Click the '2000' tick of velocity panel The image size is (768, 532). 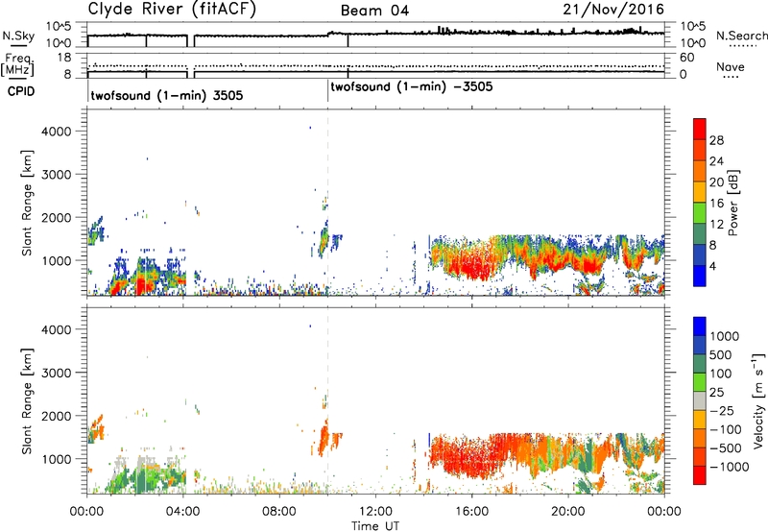tap(57, 416)
